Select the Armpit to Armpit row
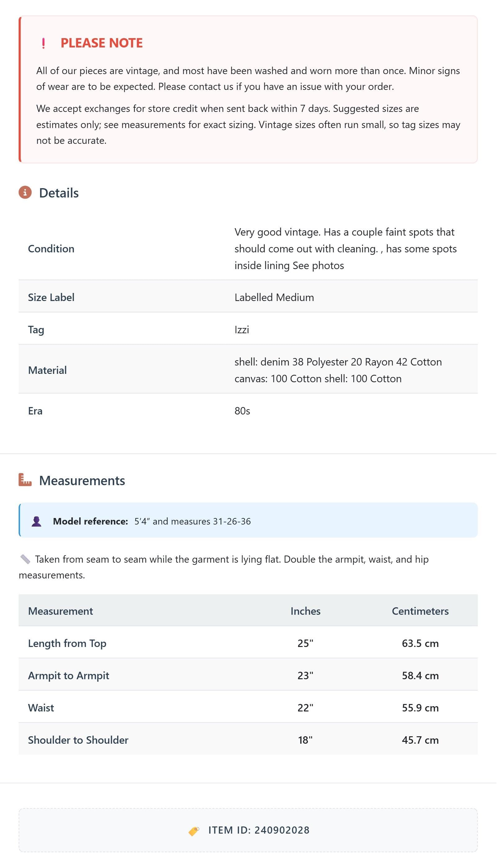The height and width of the screenshot is (868, 497). click(x=248, y=675)
